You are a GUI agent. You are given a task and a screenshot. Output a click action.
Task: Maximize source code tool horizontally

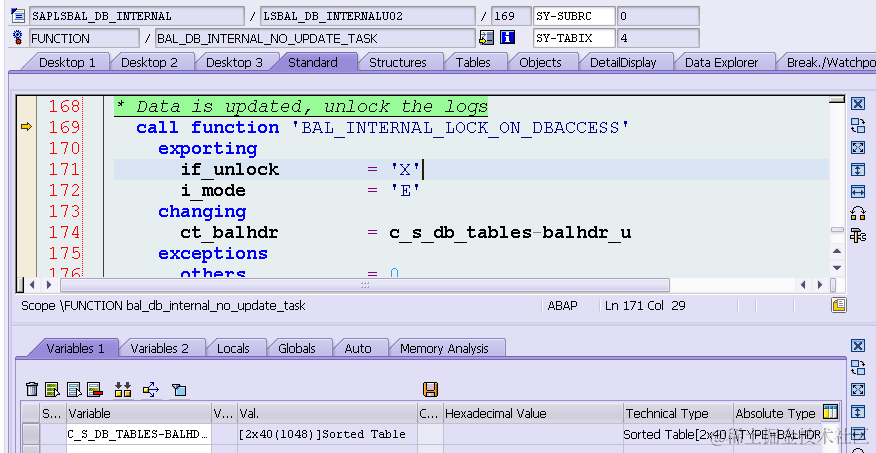pyautogui.click(x=858, y=192)
